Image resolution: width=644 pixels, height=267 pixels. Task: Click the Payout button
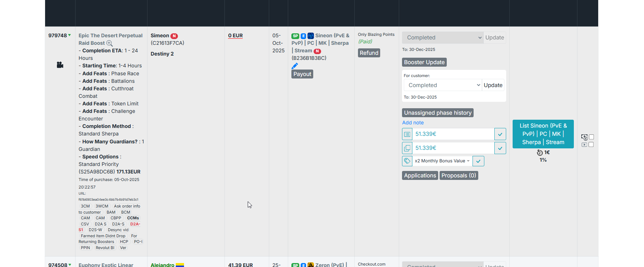pyautogui.click(x=302, y=74)
